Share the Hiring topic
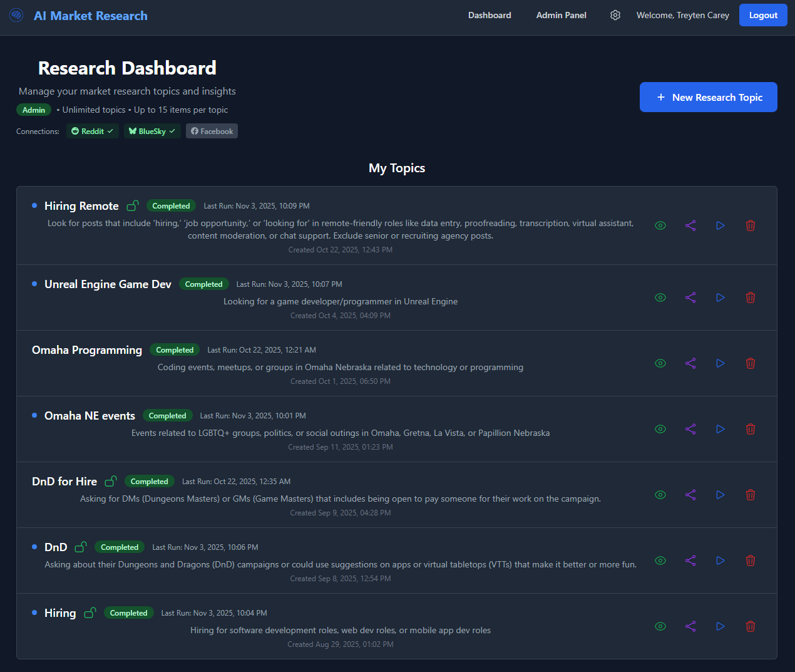Screen dimensions: 795x672 pos(690,626)
